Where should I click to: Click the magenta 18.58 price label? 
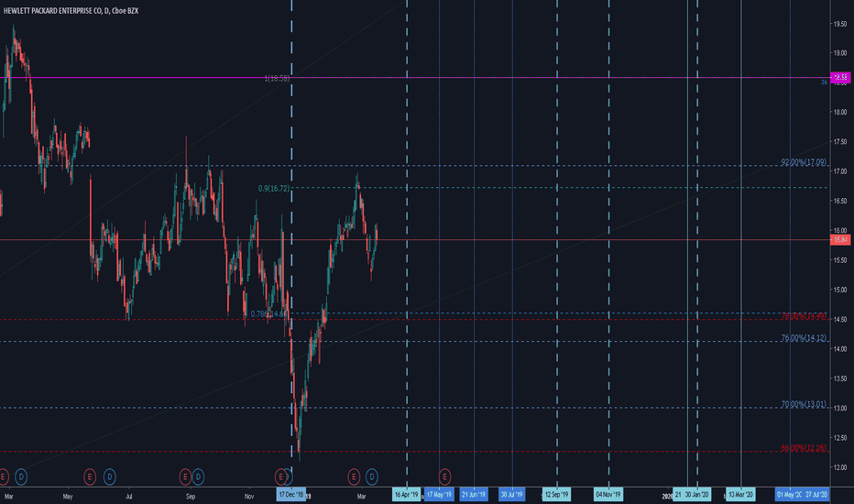(x=840, y=77)
